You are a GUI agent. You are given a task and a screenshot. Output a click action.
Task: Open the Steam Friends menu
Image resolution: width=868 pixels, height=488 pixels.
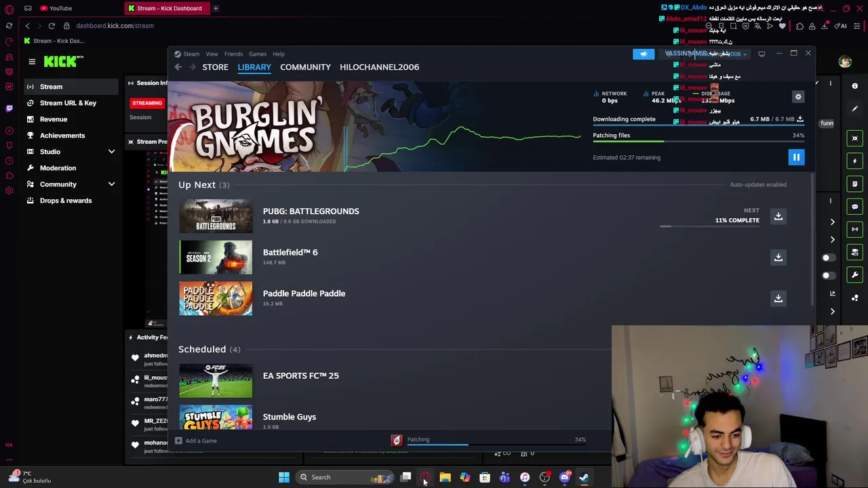tap(233, 54)
